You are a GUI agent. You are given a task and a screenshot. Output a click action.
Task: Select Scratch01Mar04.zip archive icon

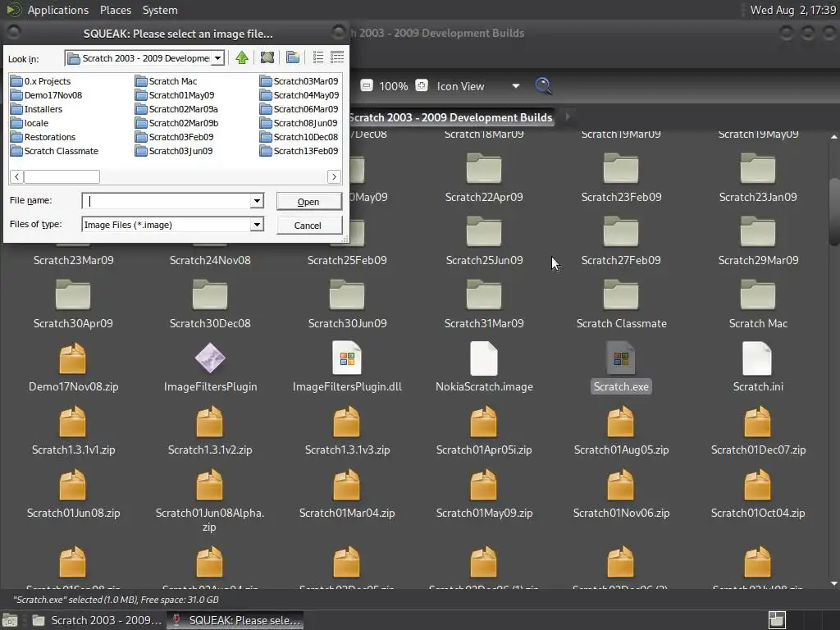[x=347, y=485]
